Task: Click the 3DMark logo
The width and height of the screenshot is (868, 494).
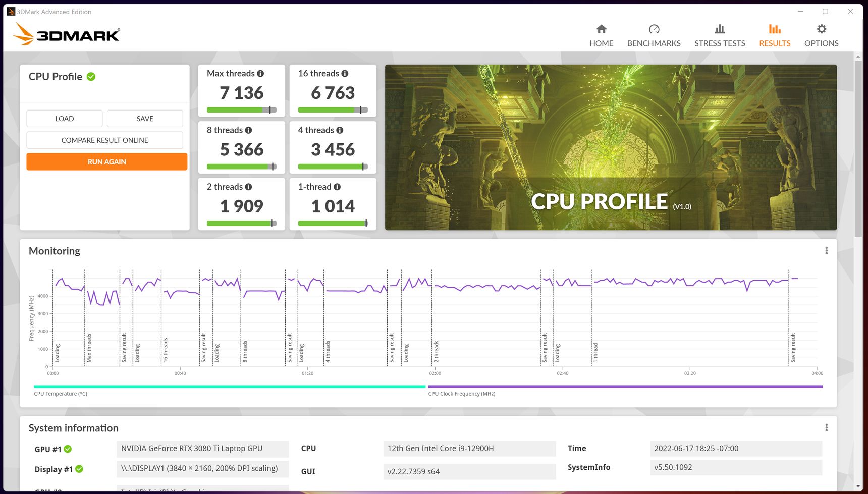Action: click(66, 34)
